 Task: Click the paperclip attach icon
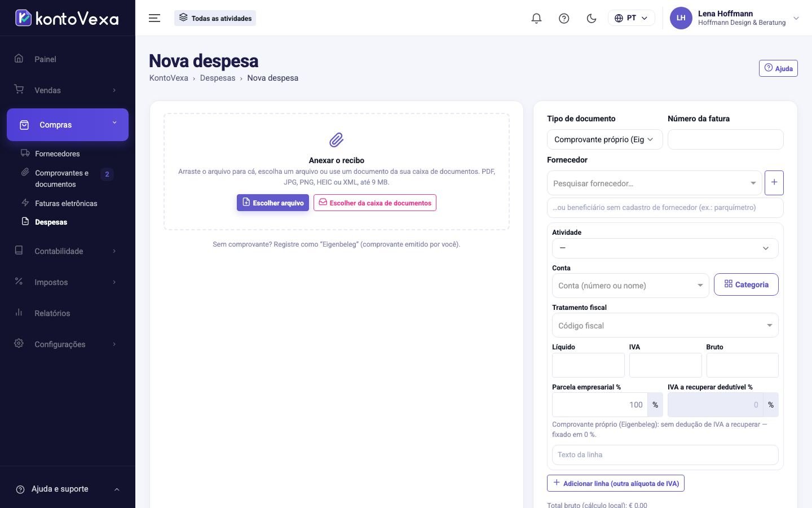337,139
